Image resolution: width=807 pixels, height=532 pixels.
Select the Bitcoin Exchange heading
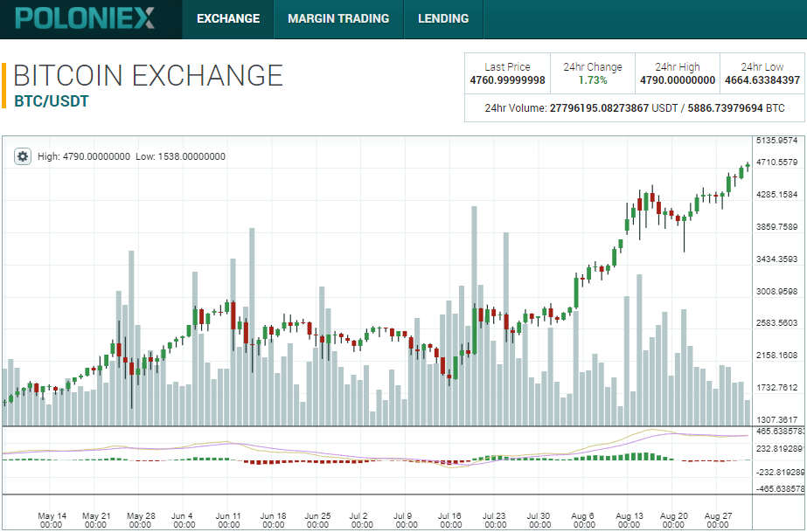(x=149, y=75)
